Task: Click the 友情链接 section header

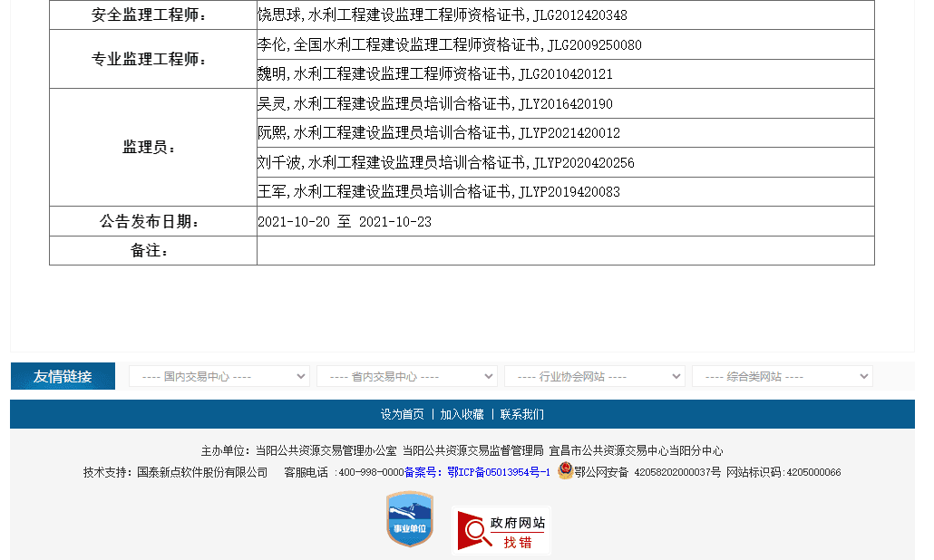Action: (x=63, y=376)
